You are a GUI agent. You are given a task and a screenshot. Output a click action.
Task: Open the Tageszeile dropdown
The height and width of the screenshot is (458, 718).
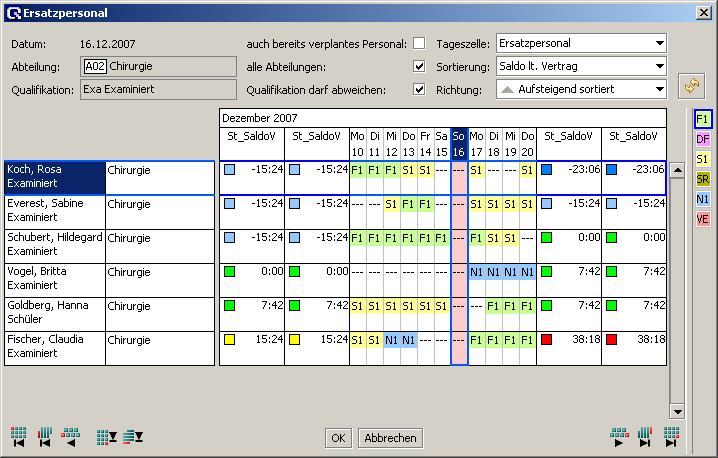click(581, 43)
